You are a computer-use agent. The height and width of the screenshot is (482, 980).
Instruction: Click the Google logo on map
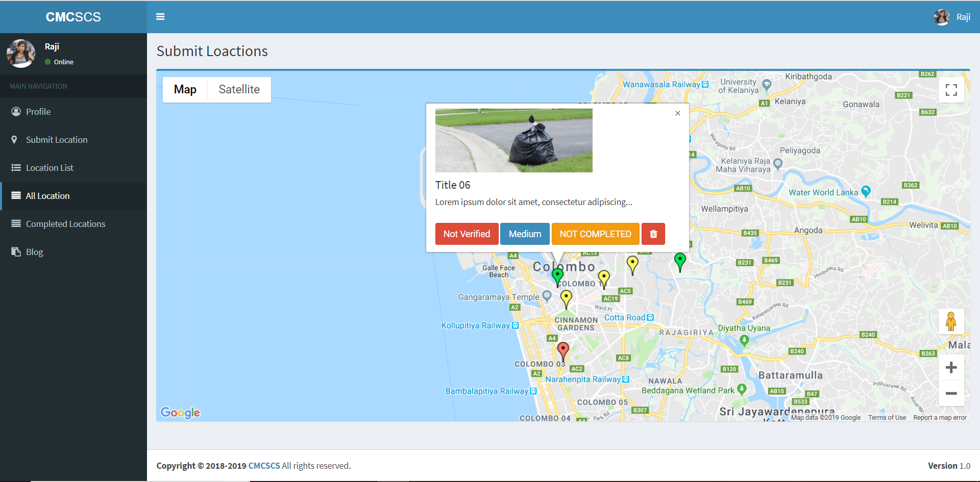click(x=180, y=412)
